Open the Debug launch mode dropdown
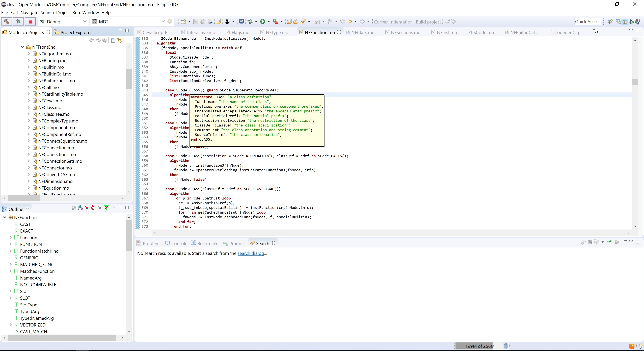 point(85,21)
